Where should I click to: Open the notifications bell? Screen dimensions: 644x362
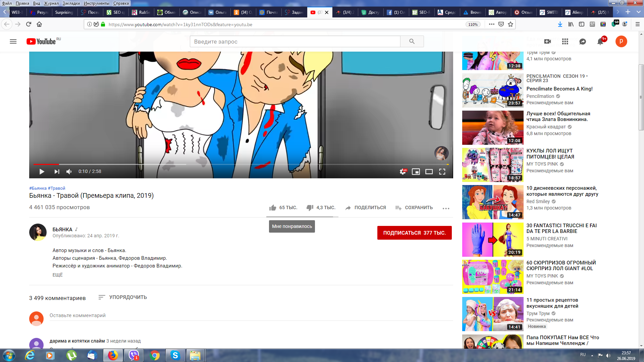pyautogui.click(x=600, y=42)
